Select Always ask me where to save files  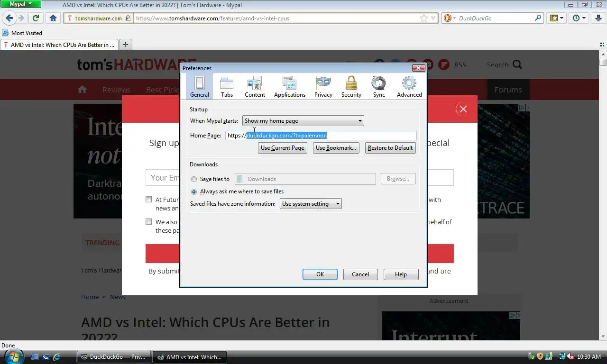coord(193,192)
